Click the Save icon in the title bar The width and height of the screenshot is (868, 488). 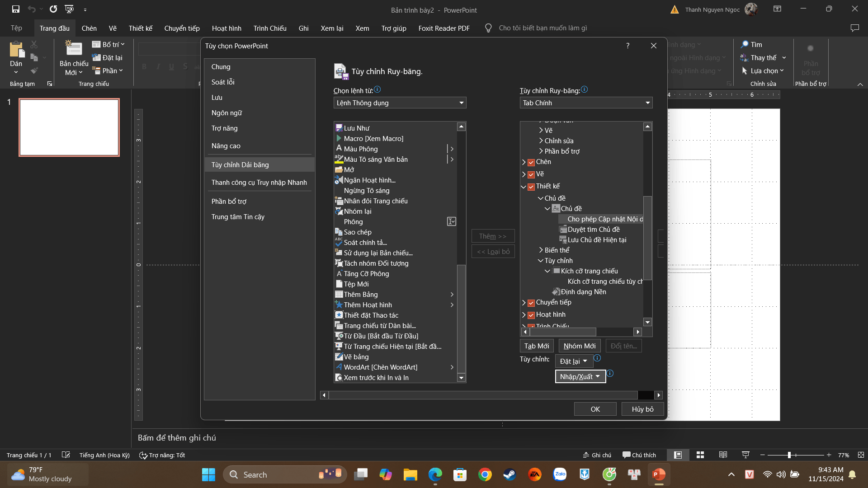click(x=16, y=9)
